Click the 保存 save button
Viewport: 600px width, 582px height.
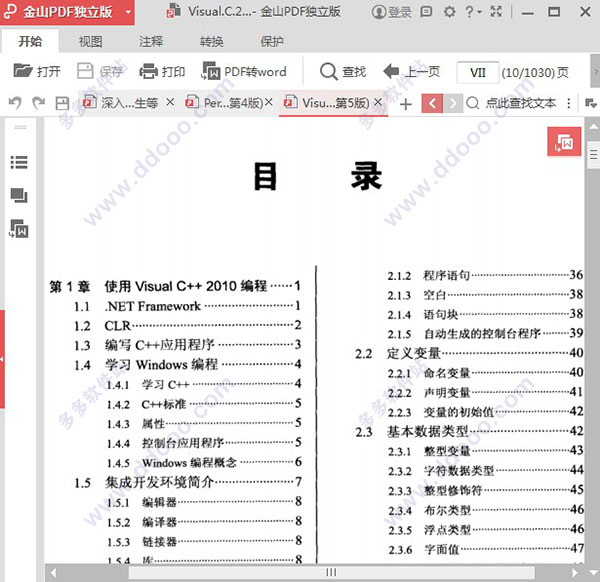pos(100,71)
